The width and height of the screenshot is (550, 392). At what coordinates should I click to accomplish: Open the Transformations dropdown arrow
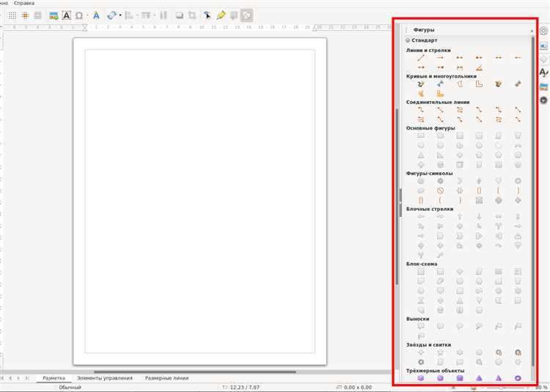pos(120,15)
